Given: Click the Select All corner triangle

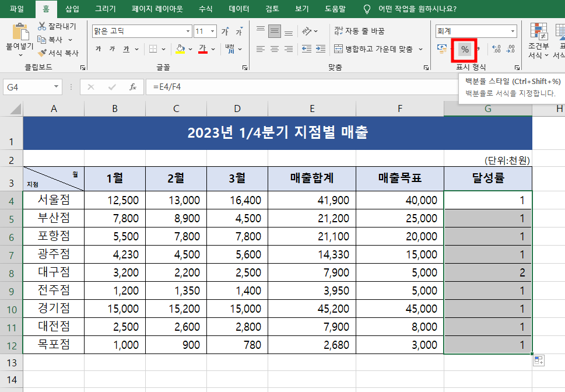Looking at the screenshot, I should point(15,108).
